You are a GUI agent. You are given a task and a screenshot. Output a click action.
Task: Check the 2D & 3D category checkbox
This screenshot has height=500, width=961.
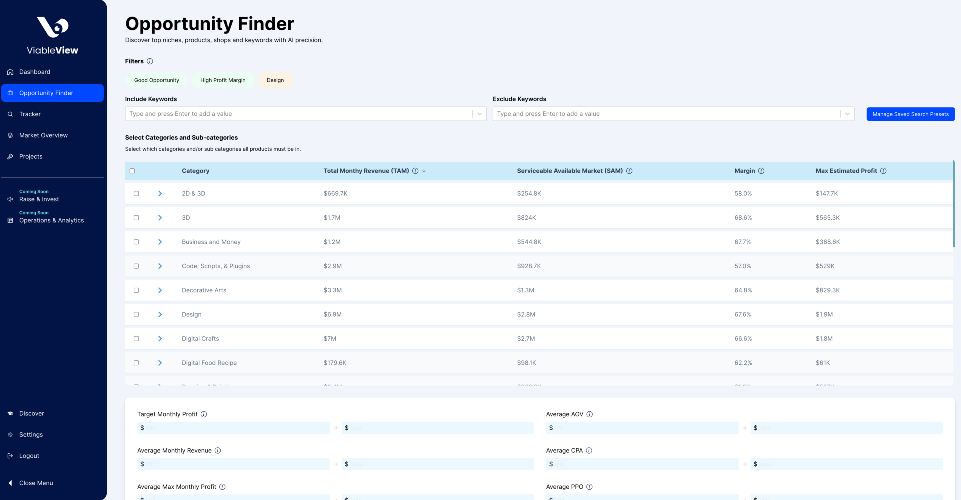136,194
